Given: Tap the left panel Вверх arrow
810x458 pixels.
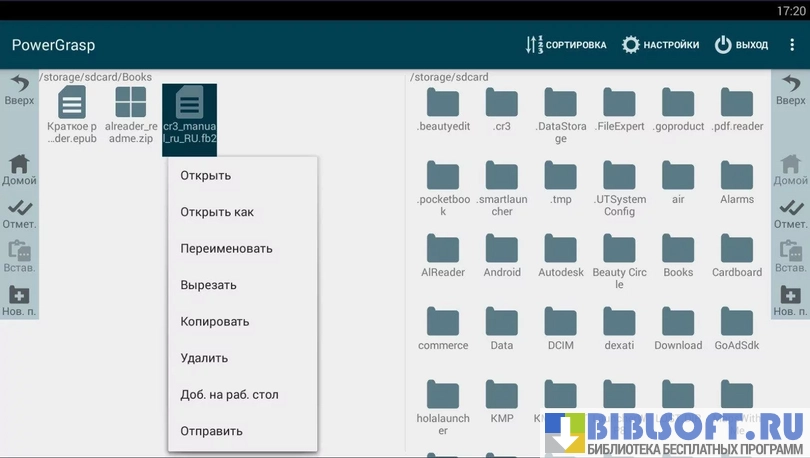Looking at the screenshot, I should [19, 90].
